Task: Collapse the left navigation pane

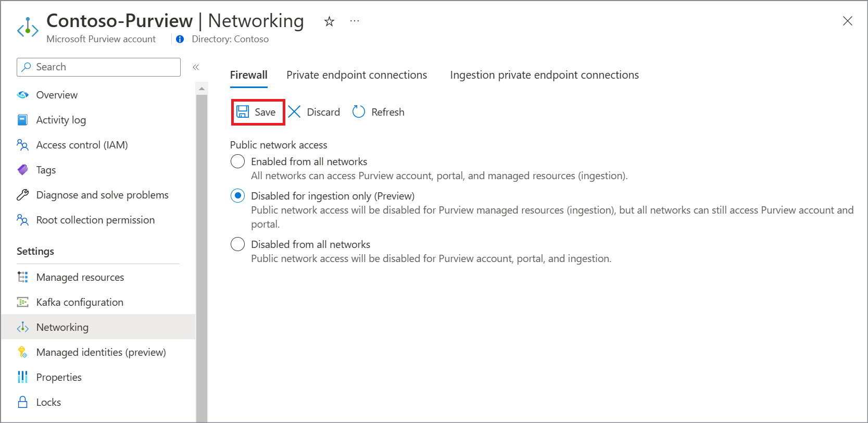Action: [196, 67]
